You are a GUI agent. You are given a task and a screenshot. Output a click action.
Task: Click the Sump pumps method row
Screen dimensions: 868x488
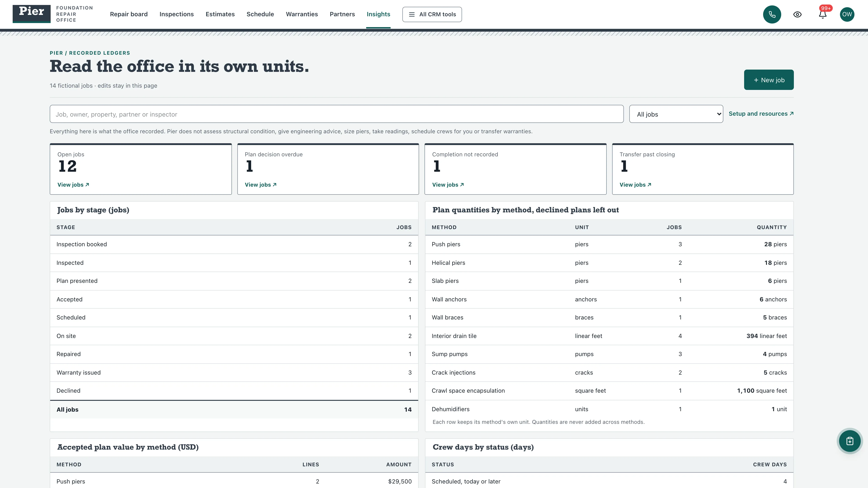pos(609,354)
